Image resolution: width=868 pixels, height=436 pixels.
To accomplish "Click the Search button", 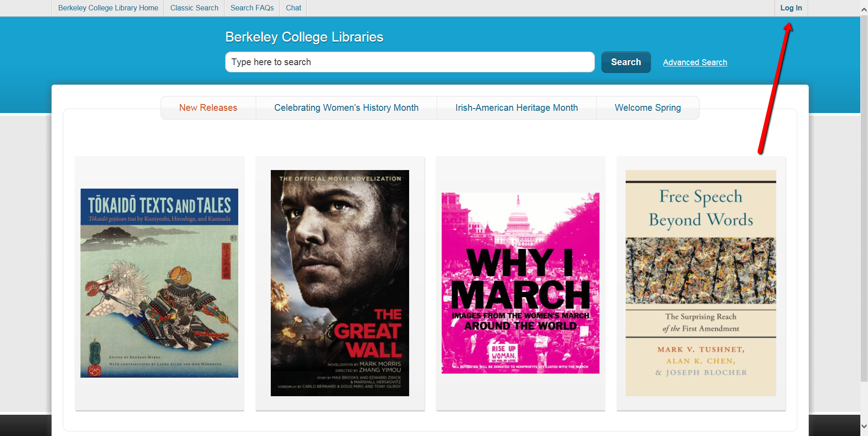I will click(x=626, y=62).
